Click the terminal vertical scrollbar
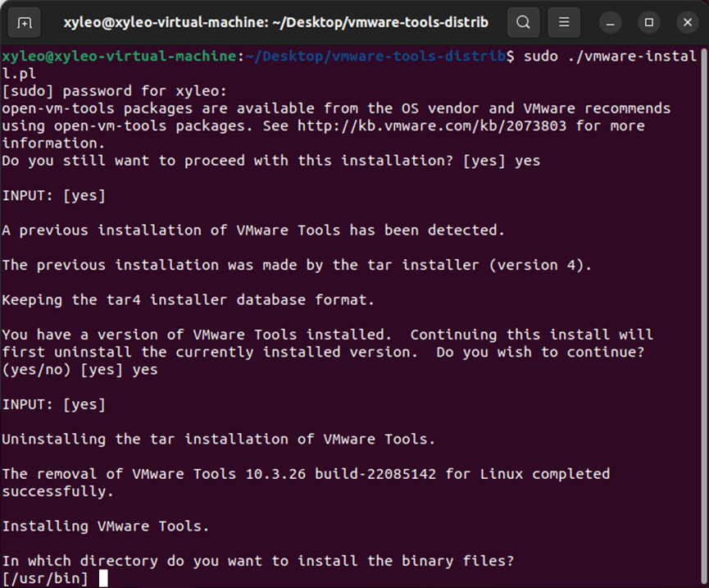 click(703, 317)
